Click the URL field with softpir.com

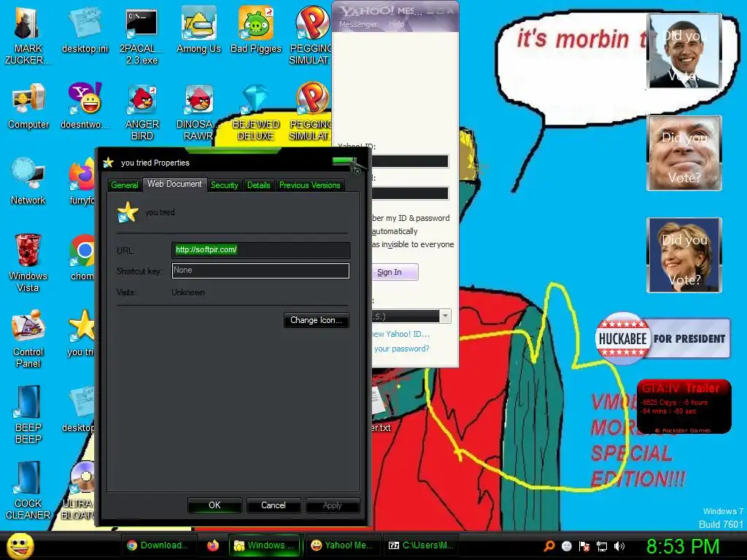[260, 250]
